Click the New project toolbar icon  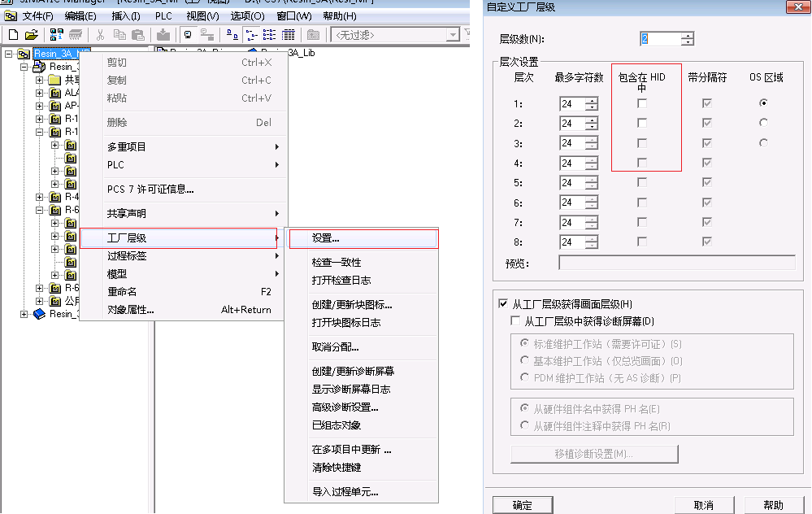pyautogui.click(x=13, y=35)
